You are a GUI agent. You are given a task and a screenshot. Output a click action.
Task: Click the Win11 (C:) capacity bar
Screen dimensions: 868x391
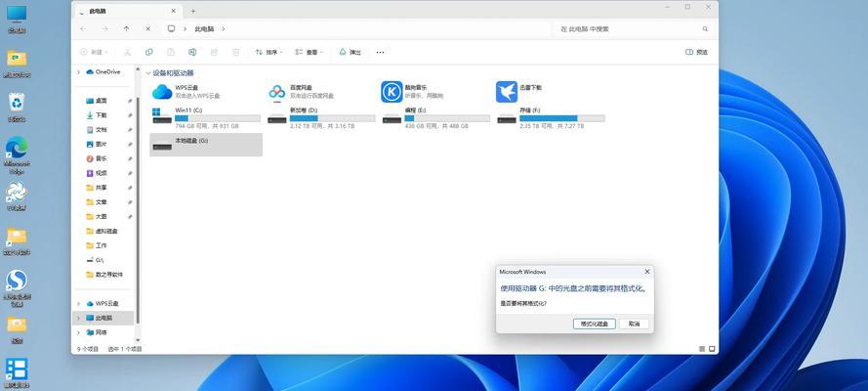[x=218, y=118]
